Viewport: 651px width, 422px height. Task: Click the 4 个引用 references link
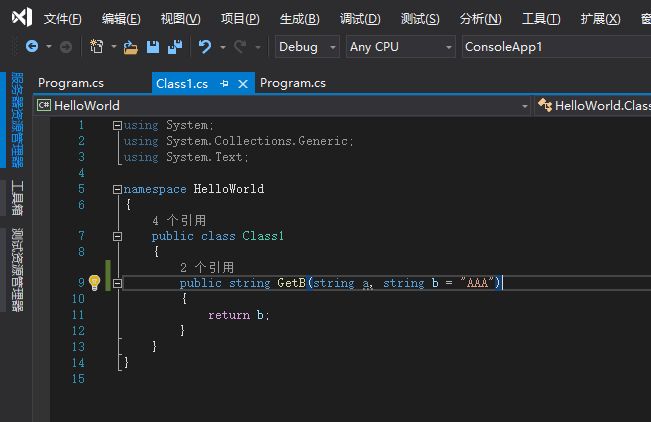tap(179, 220)
